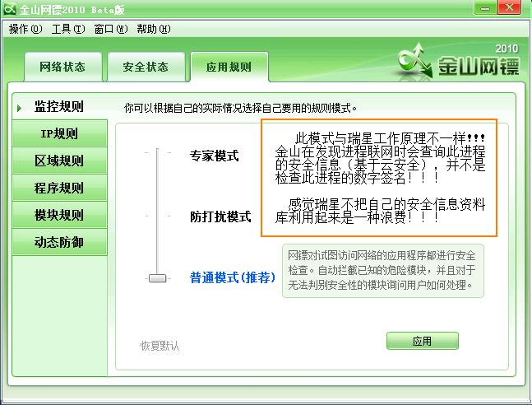Open the 工具(T) menu
Screen dimensions: 532x405
point(68,29)
